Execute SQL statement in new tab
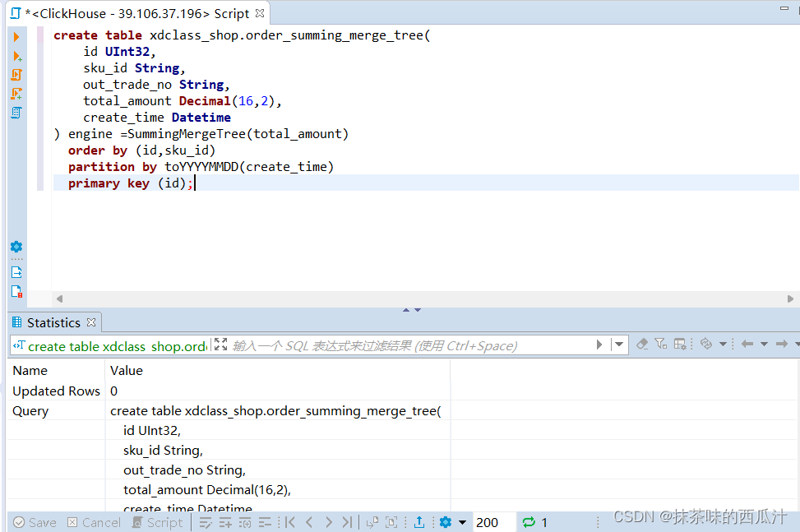 [x=16, y=56]
